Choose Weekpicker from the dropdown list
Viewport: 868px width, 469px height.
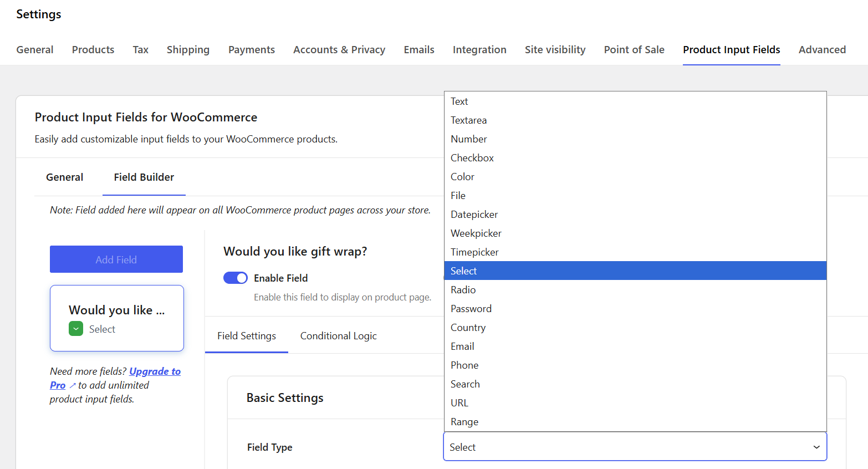point(635,233)
